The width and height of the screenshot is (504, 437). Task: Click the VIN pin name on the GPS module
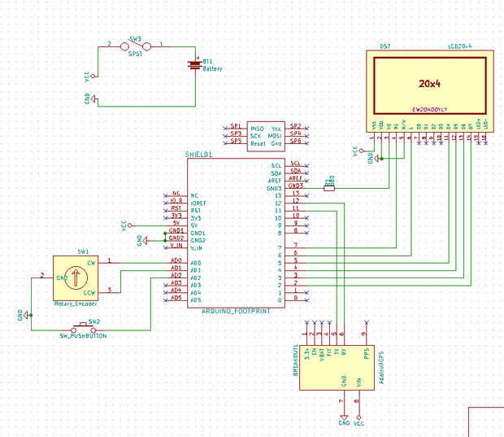[359, 382]
